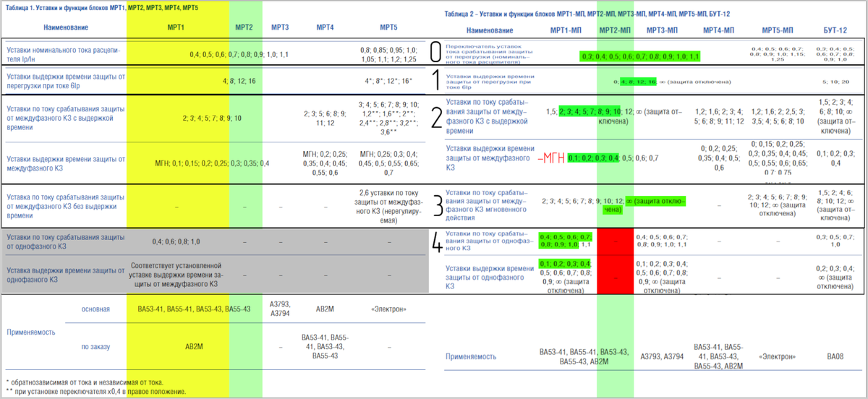Click 'Применяемость' label in Table 1

(x=30, y=334)
